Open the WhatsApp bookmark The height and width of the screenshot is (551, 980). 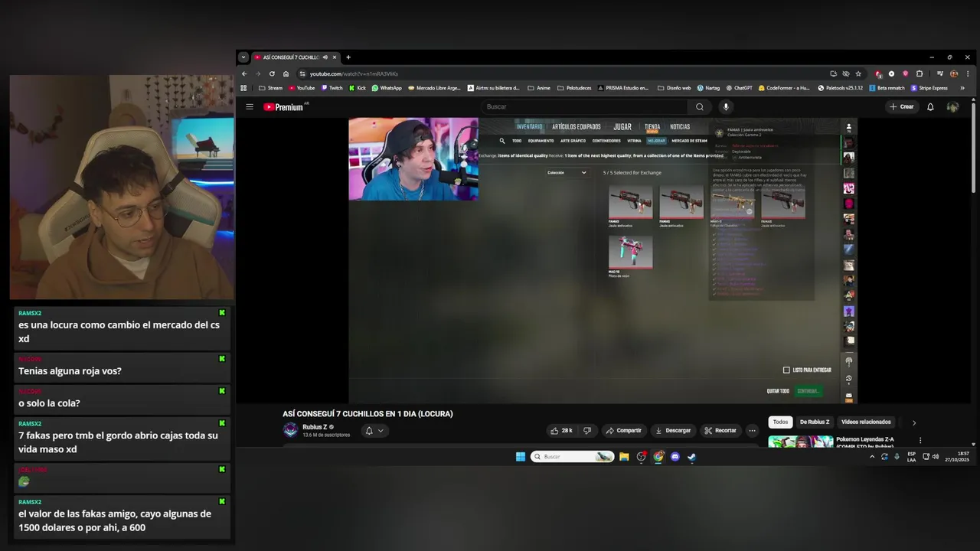coord(387,88)
